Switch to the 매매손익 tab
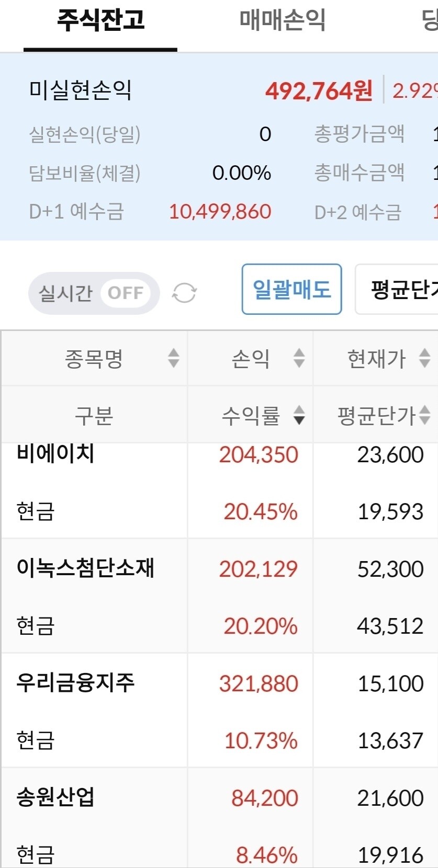 [281, 20]
